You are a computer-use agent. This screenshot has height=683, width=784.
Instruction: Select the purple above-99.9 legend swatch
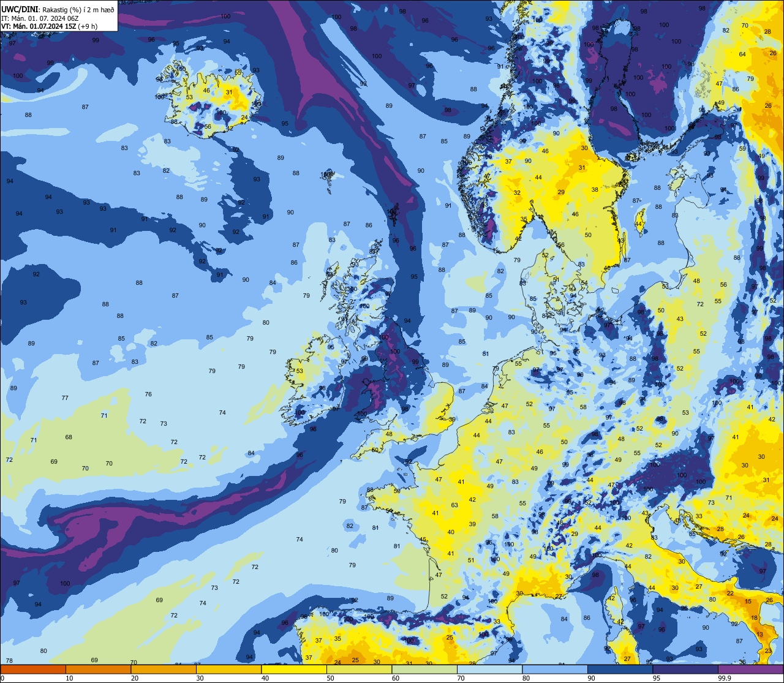pyautogui.click(x=751, y=669)
